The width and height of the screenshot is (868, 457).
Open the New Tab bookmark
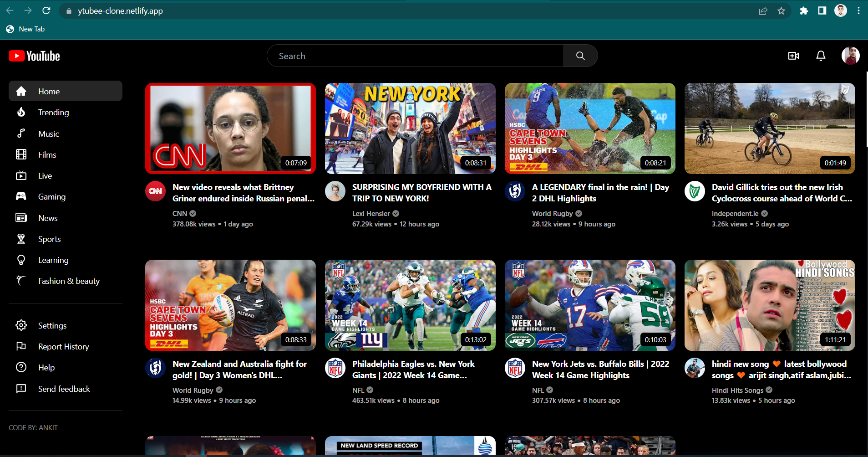(x=25, y=29)
